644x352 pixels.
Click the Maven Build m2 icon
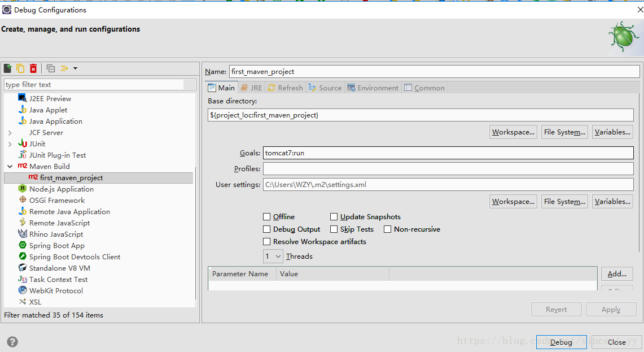(23, 166)
